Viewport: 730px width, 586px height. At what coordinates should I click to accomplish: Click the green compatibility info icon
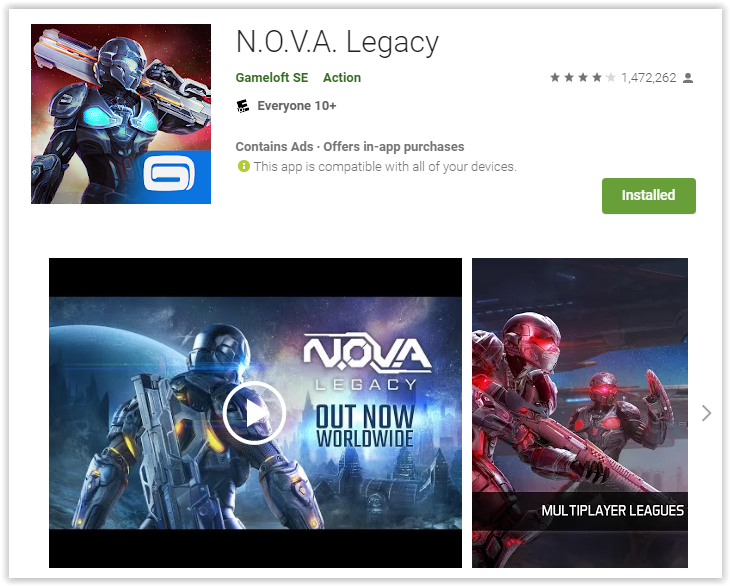(x=243, y=166)
